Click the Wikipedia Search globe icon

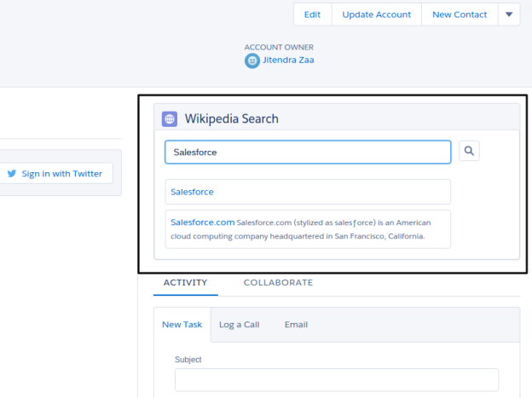[x=170, y=119]
